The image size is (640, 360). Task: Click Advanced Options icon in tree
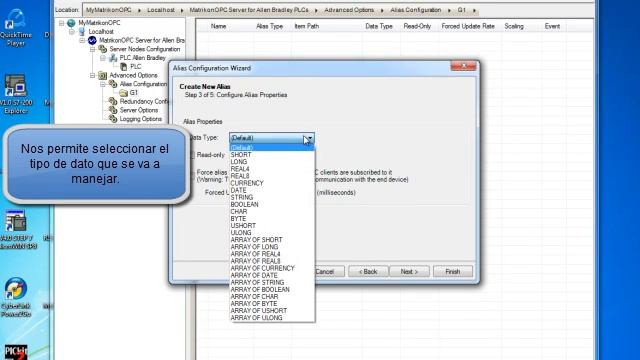(103, 76)
